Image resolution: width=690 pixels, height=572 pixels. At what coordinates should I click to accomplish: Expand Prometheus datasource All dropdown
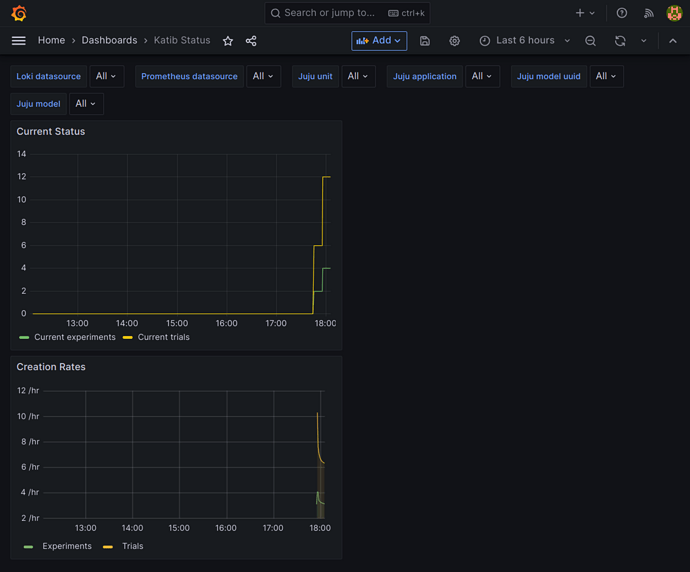263,76
